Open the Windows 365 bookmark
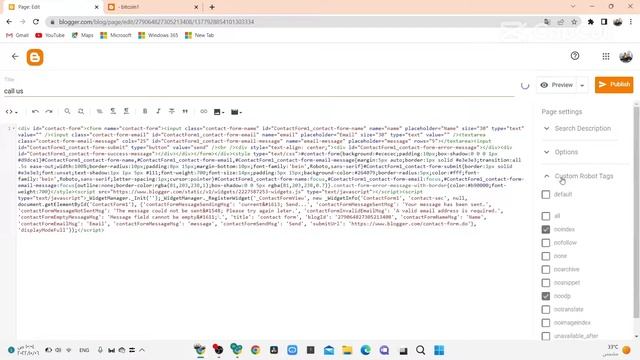 [158, 36]
